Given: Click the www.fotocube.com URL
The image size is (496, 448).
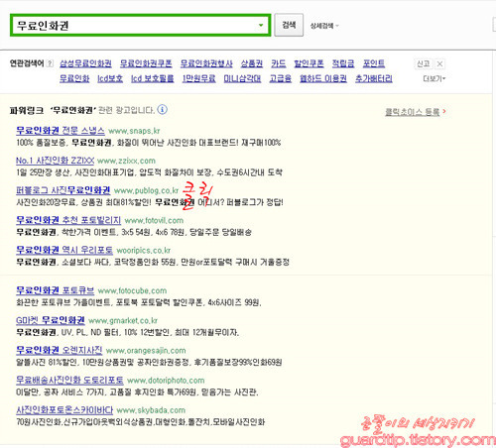Looking at the screenshot, I should [132, 290].
